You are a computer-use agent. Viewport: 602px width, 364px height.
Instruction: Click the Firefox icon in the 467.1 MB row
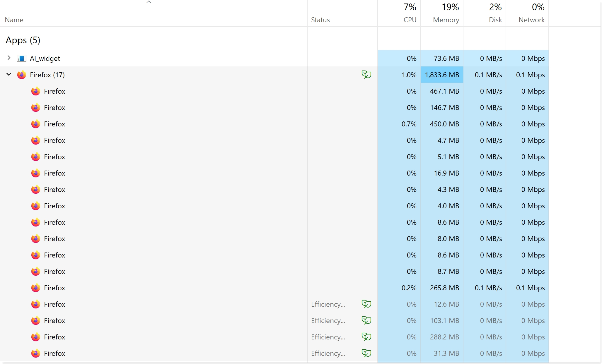click(x=36, y=91)
